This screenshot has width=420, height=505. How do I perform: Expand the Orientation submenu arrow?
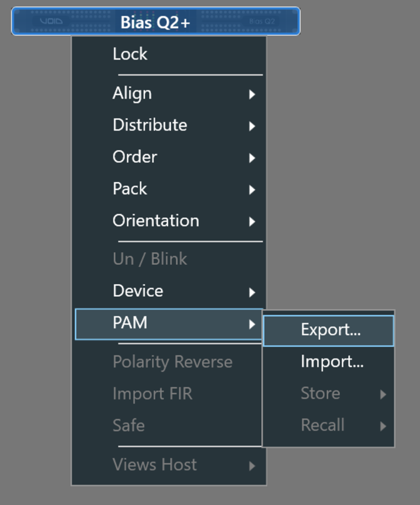click(x=252, y=222)
